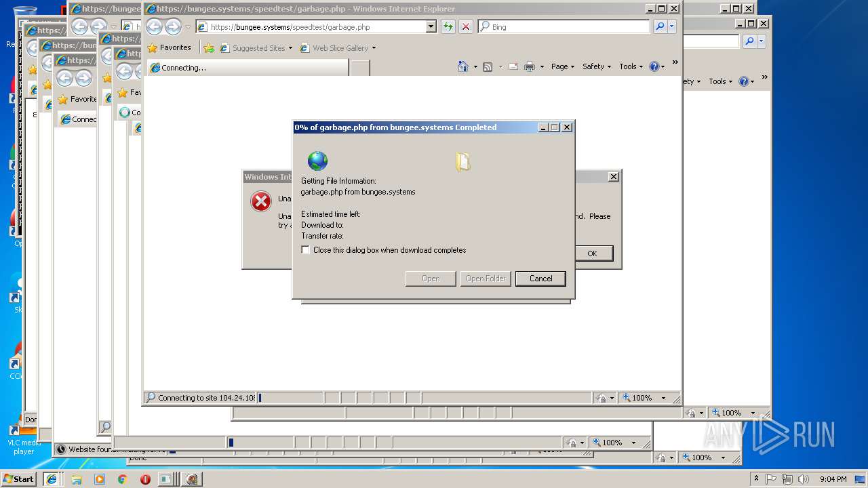Image resolution: width=868 pixels, height=488 pixels.
Task: Open the Windows Start menu
Action: (x=18, y=479)
